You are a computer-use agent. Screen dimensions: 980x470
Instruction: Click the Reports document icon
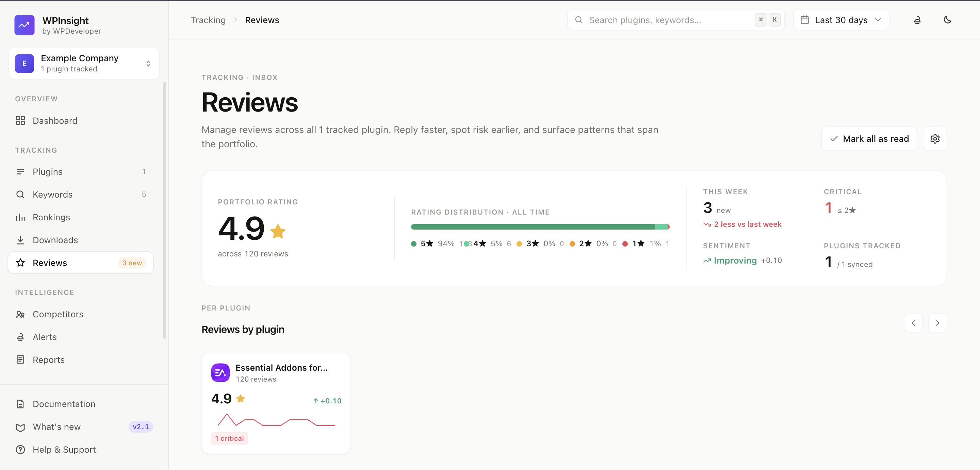pos(20,360)
